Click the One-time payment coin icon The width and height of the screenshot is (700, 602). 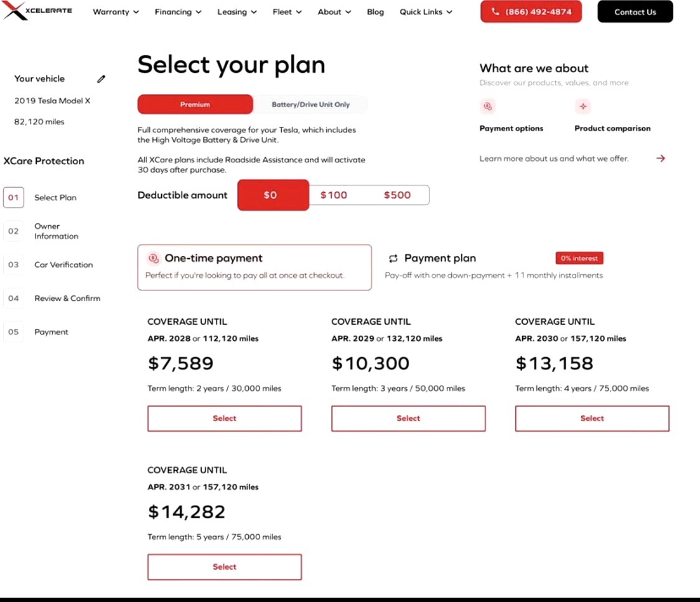153,258
